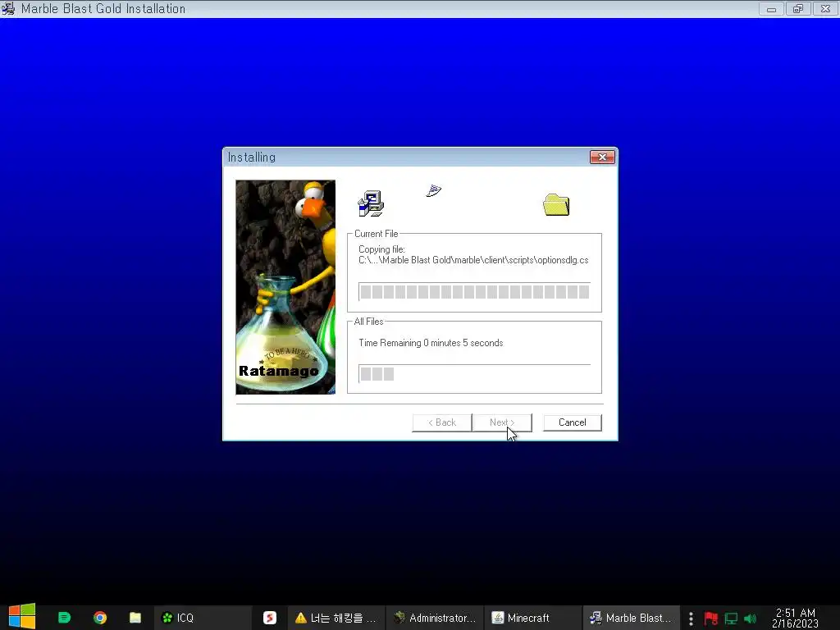Launch Google Chrome from the taskbar
The height and width of the screenshot is (630, 840).
pos(100,618)
